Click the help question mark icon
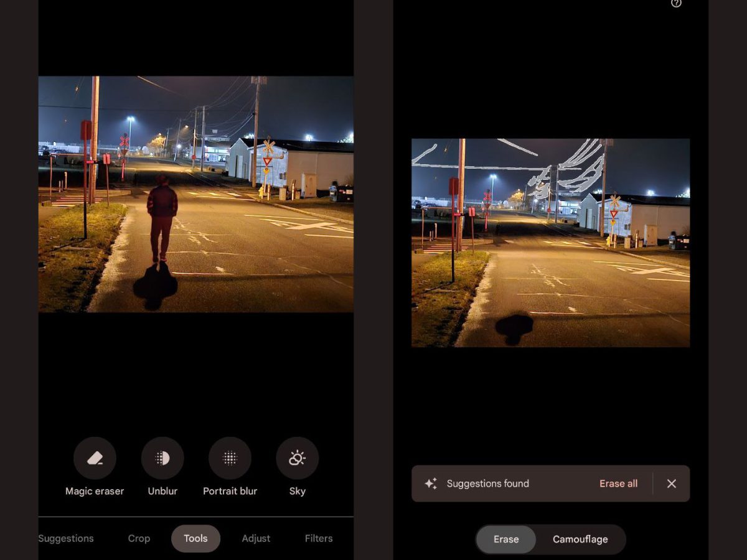Viewport: 747px width, 560px height. (x=676, y=3)
